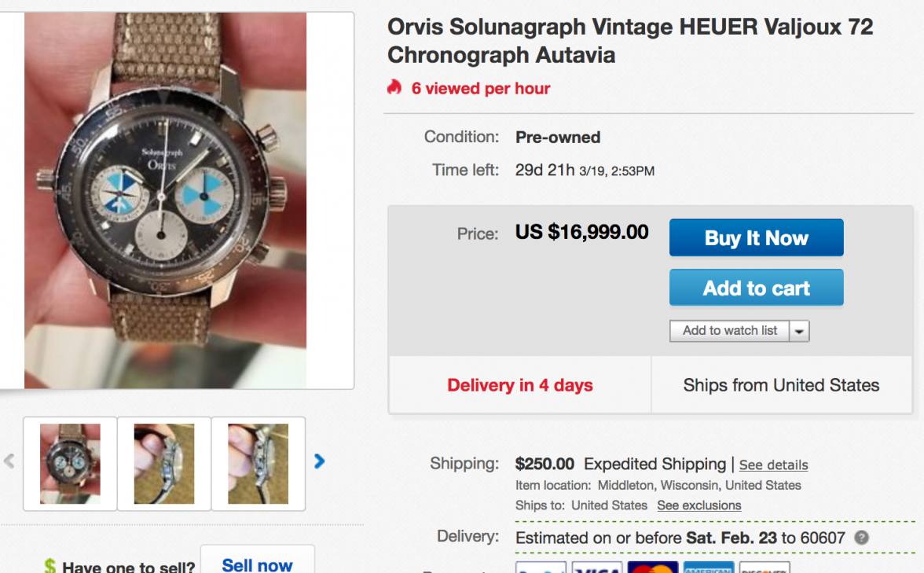
Task: Click the American Express payment icon
Action: (708, 567)
